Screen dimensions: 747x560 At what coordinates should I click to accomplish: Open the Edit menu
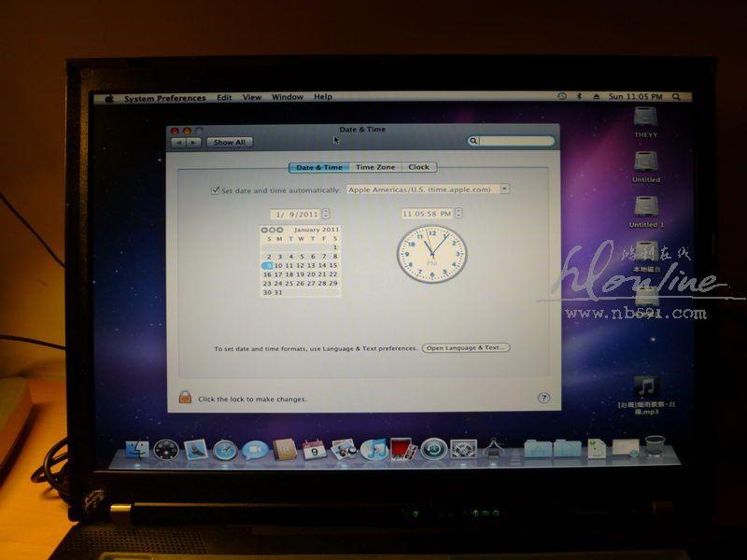click(224, 98)
